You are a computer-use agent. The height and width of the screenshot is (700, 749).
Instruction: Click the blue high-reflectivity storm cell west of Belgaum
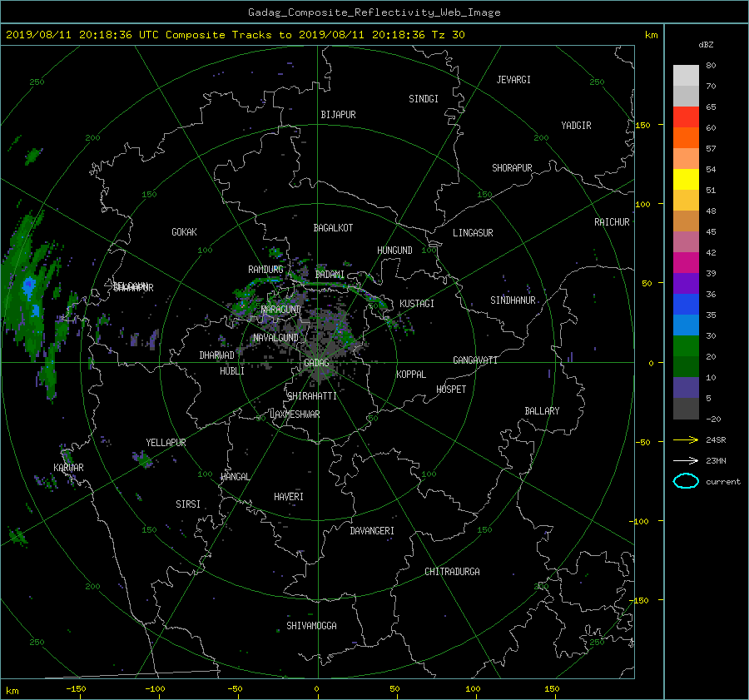pyautogui.click(x=29, y=287)
